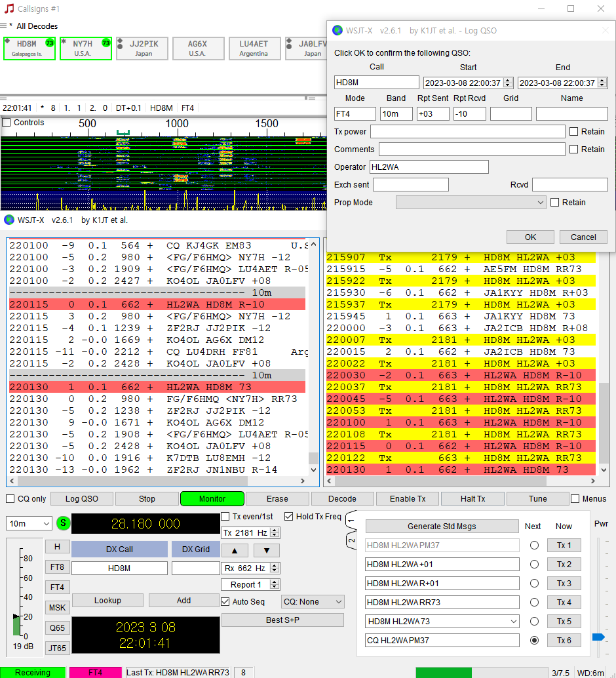
Task: Open the All Decodes hamburger menu
Action: point(4,26)
